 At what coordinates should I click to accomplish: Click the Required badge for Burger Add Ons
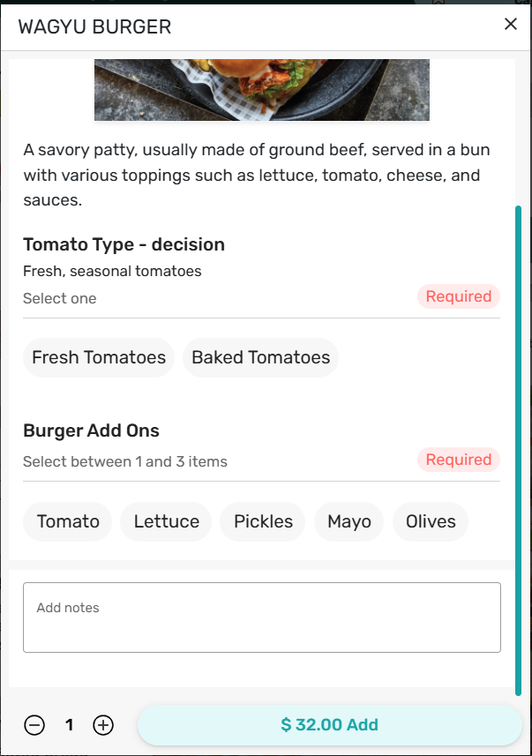tap(458, 460)
